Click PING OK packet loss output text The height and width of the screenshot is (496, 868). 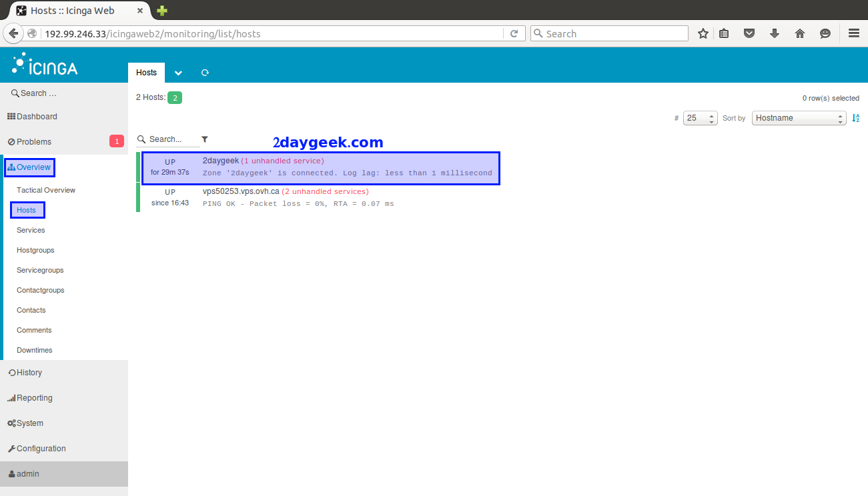tap(298, 203)
